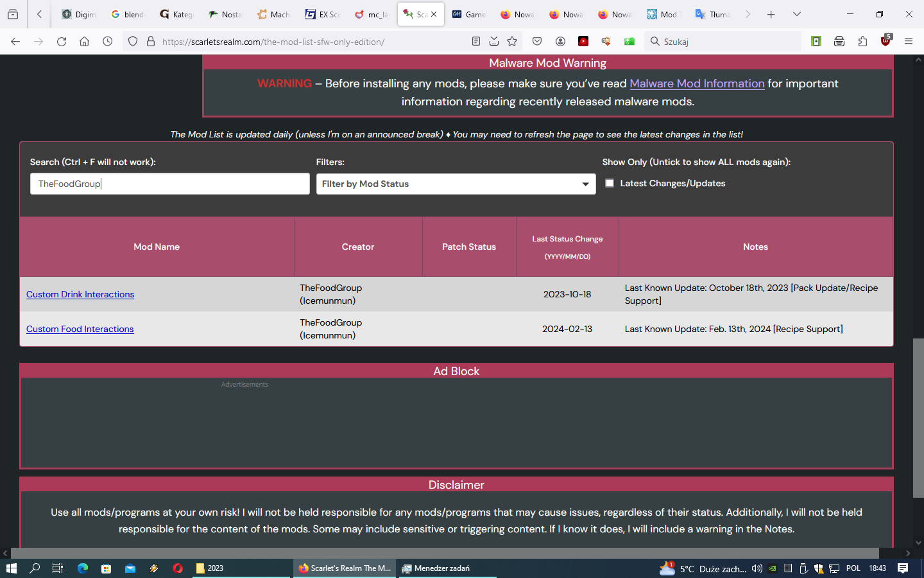Image resolution: width=924 pixels, height=578 pixels.
Task: Open the extensions puzzle-piece menu
Action: (x=862, y=41)
